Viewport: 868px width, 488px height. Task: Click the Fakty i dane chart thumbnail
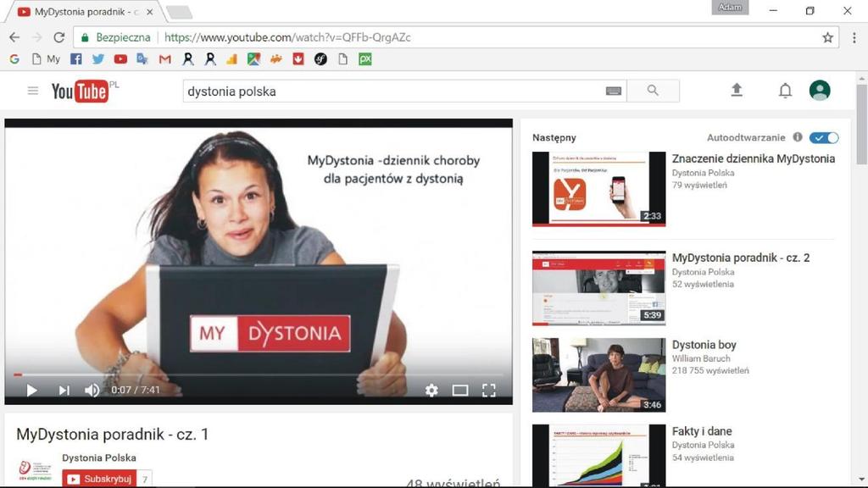(x=599, y=455)
